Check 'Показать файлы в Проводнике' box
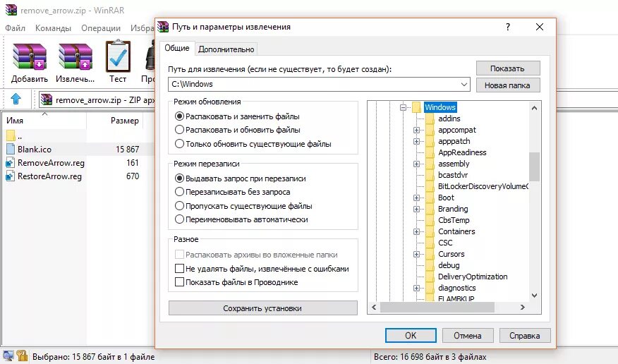The image size is (618, 364). (179, 282)
